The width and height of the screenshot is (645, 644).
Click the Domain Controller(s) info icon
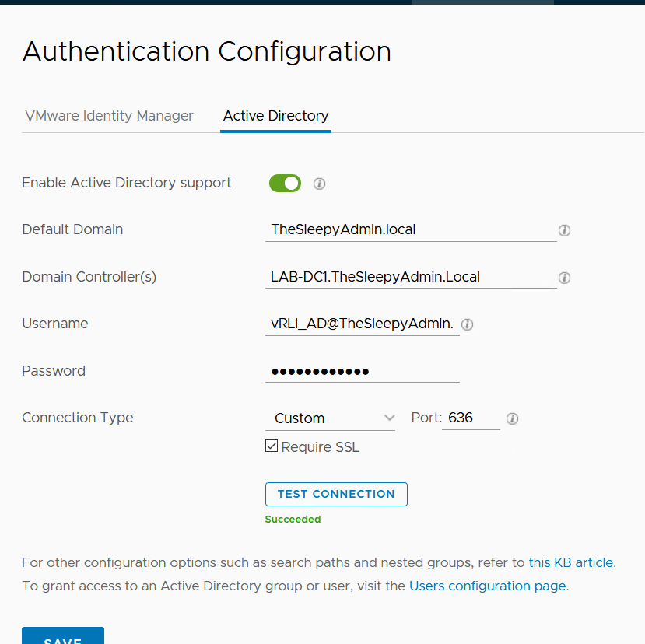565,278
